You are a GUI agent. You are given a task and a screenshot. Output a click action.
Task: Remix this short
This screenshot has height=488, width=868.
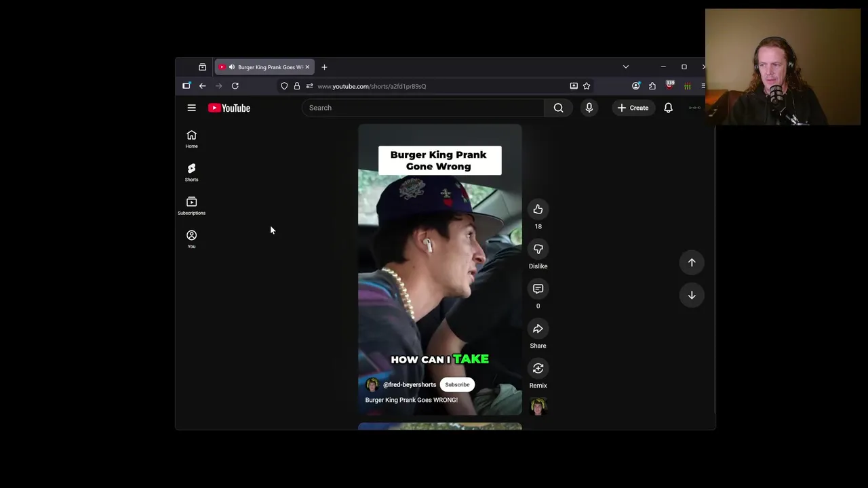[x=538, y=369]
